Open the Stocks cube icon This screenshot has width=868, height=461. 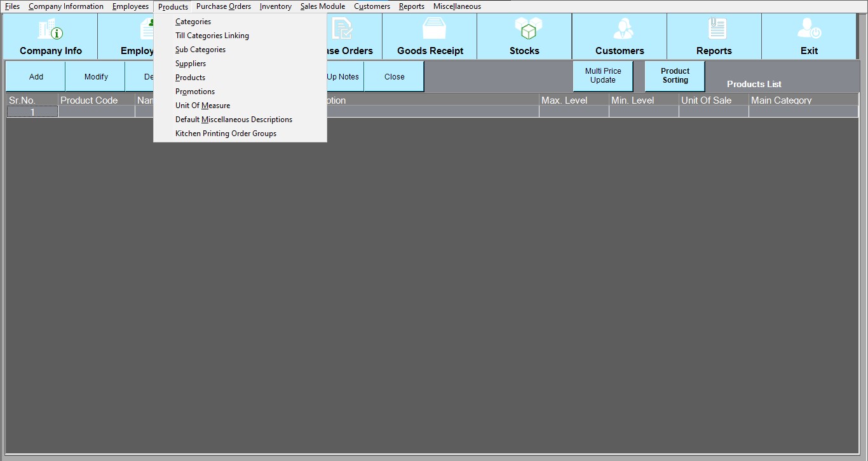(525, 29)
